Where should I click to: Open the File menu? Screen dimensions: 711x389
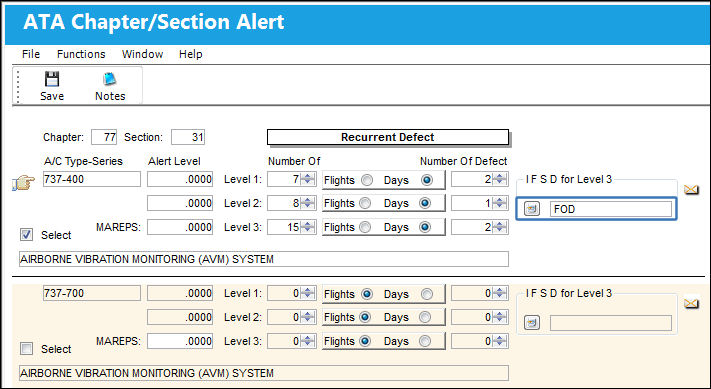click(x=31, y=54)
